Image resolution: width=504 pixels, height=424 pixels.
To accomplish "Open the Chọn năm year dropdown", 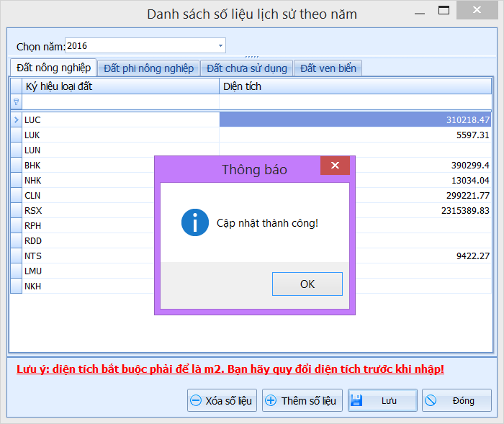I will point(220,46).
